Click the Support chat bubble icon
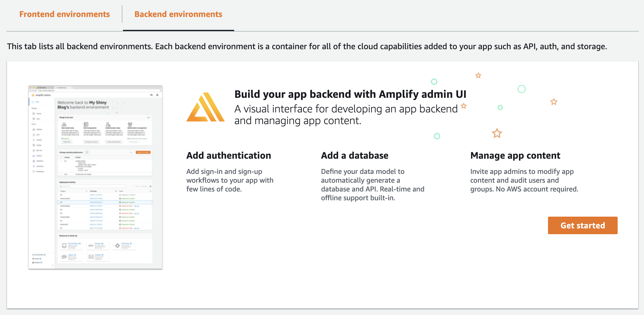 pyautogui.click(x=64, y=257)
